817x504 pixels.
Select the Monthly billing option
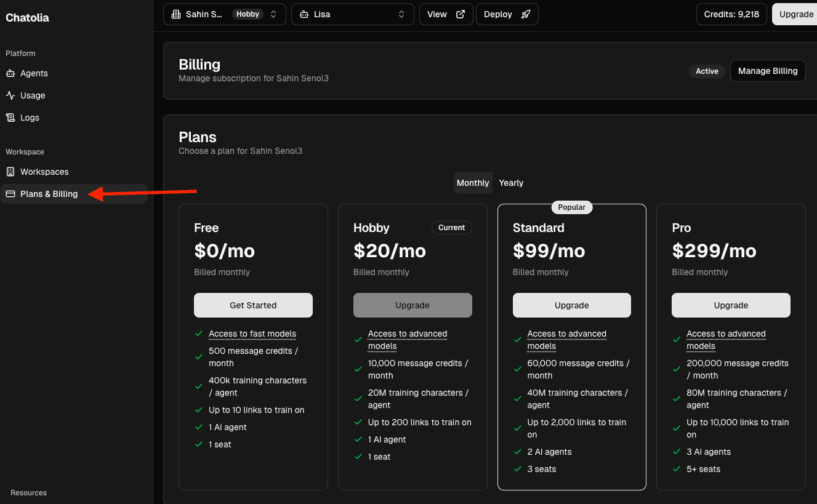(x=473, y=183)
